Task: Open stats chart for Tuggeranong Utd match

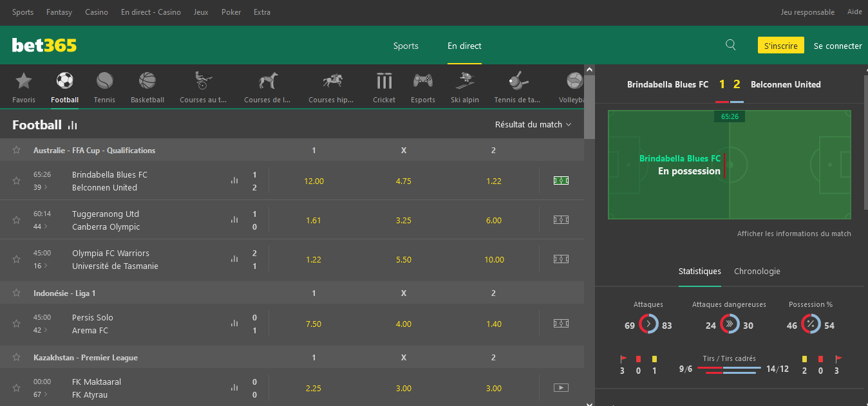Action: tap(234, 220)
